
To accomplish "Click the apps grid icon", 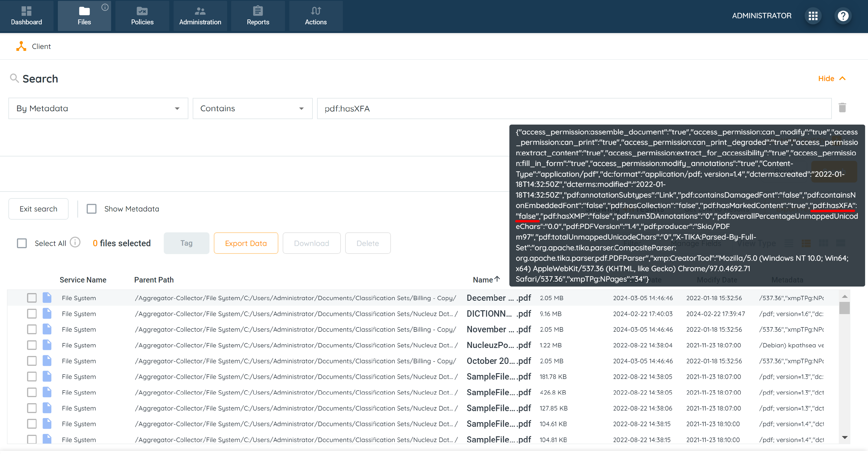I will [x=813, y=16].
